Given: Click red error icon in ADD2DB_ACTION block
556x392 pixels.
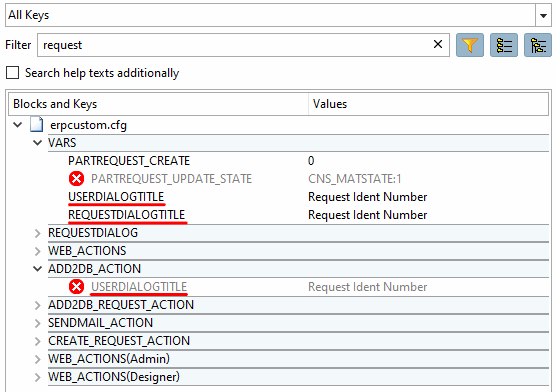Looking at the screenshot, I should point(76,287).
